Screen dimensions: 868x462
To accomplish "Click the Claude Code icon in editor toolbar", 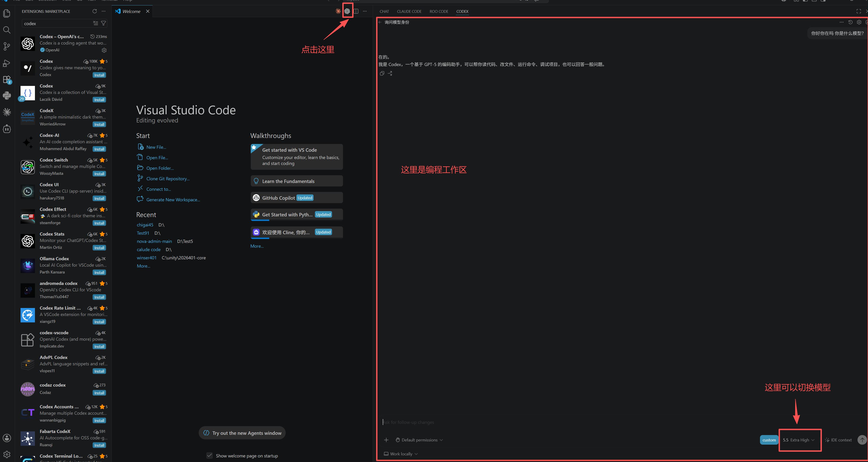I will click(338, 11).
